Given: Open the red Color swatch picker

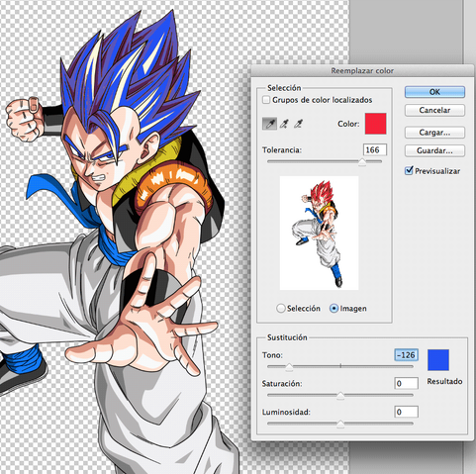Looking at the screenshot, I should tap(375, 124).
